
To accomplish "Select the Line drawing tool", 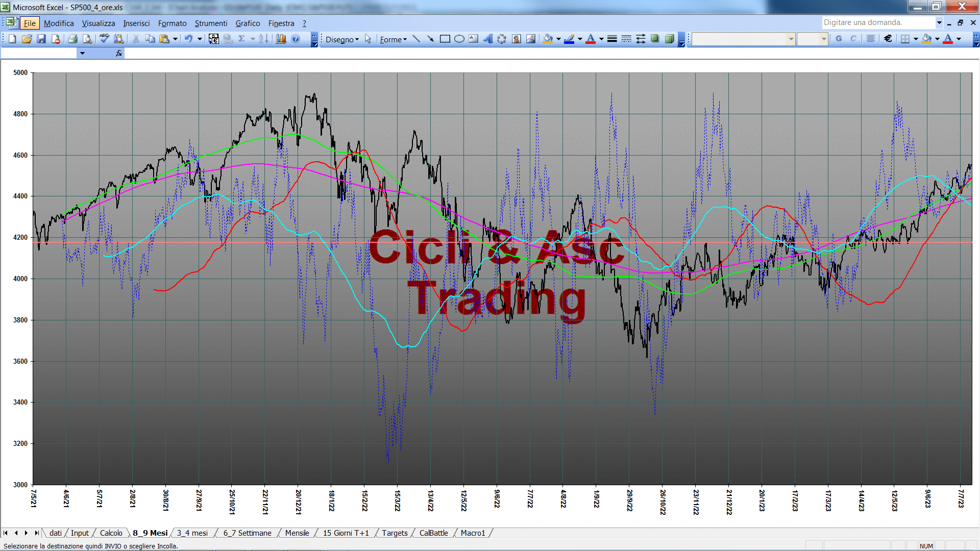I will point(416,39).
